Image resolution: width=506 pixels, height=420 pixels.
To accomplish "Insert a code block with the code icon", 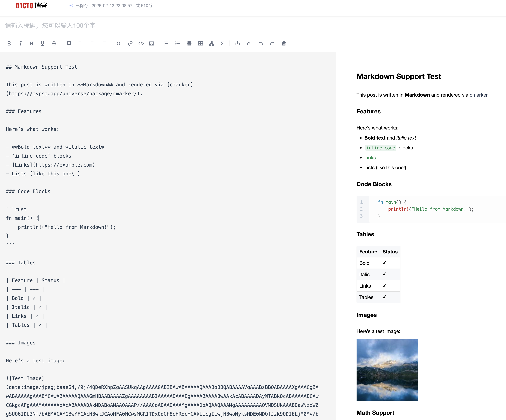I will (141, 43).
